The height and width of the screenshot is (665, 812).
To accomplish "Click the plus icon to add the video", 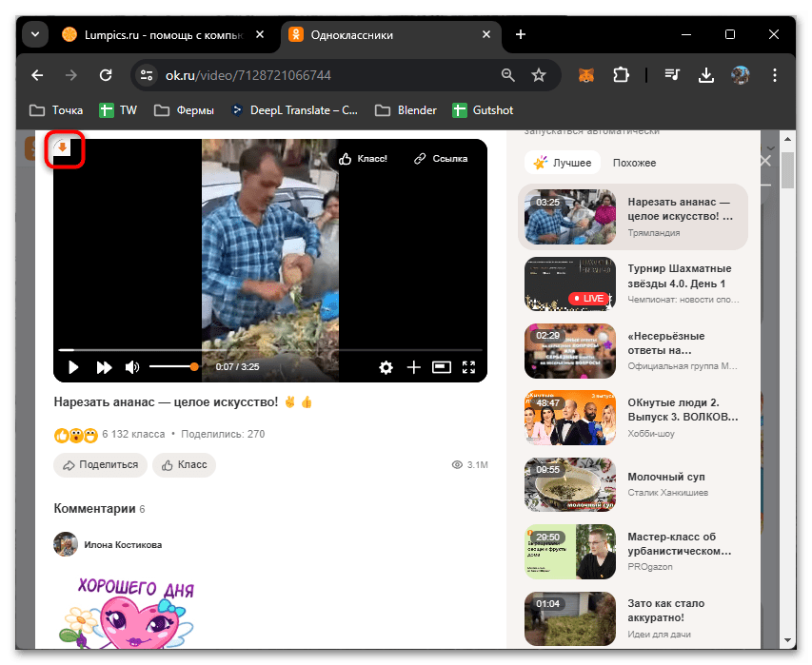I will click(413, 366).
